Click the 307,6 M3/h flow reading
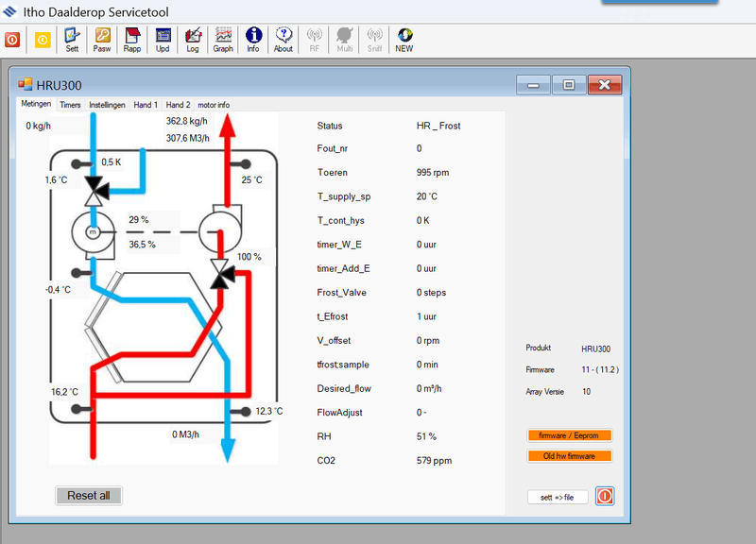The width and height of the screenshot is (756, 544). [x=187, y=138]
